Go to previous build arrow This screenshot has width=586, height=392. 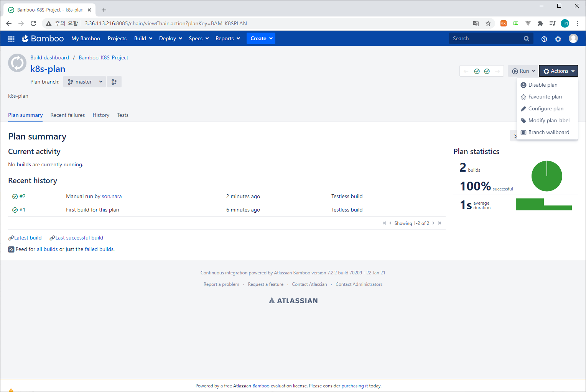[x=466, y=71]
